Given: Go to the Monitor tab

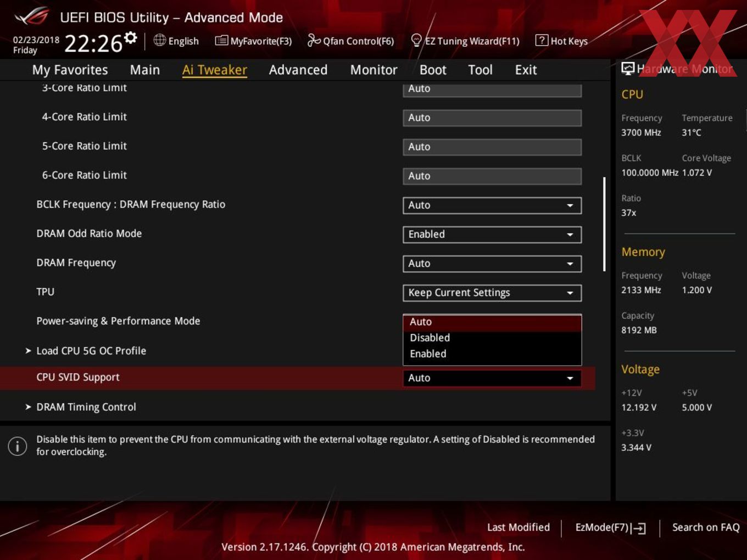Looking at the screenshot, I should (x=374, y=70).
